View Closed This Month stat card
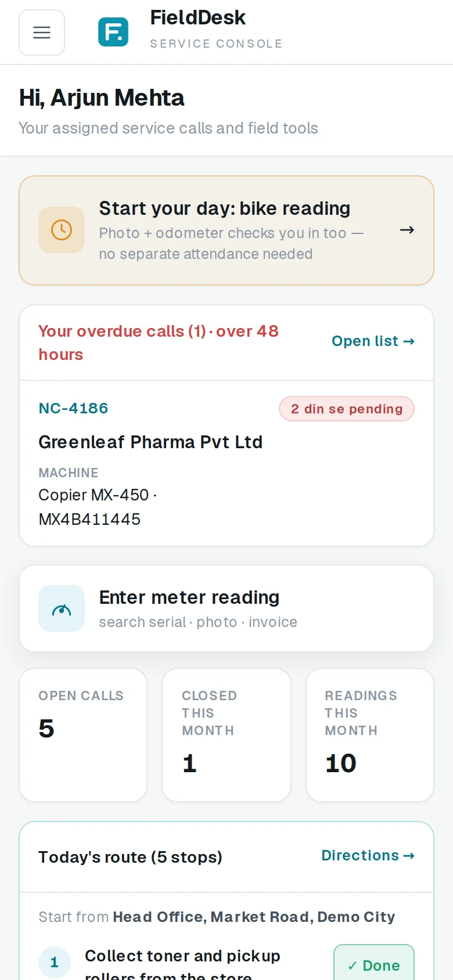 click(227, 735)
